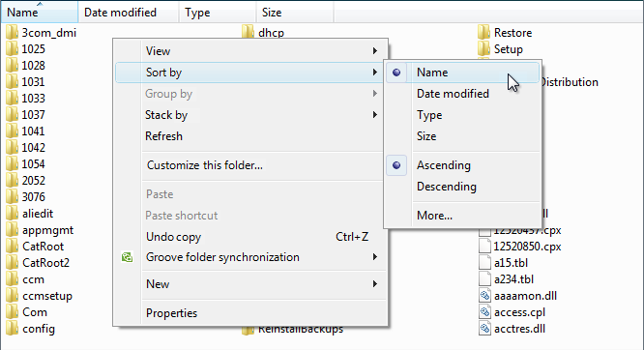Select the 3076 folder icon
The width and height of the screenshot is (644, 350).
point(12,197)
